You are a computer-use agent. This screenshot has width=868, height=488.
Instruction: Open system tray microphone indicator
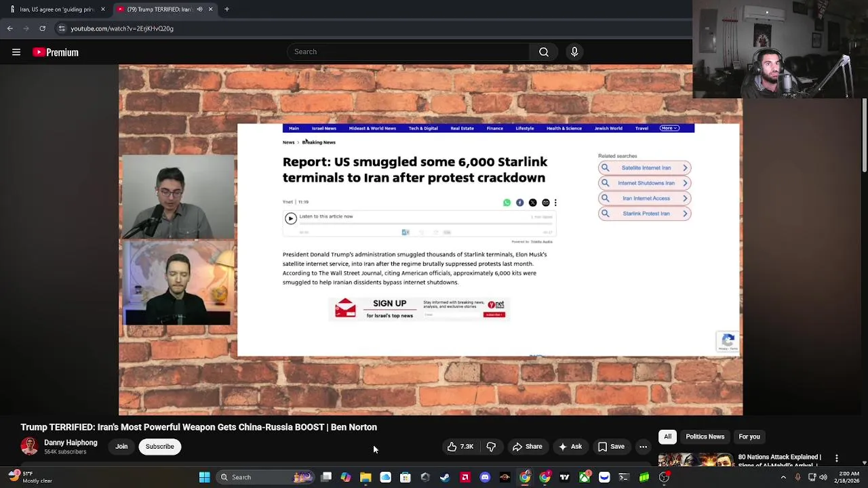(797, 477)
